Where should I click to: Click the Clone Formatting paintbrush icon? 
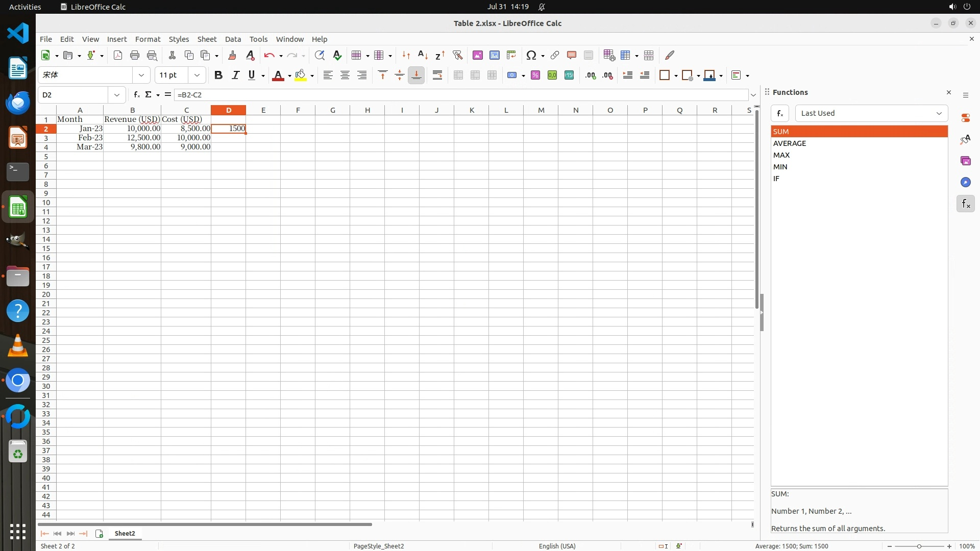232,55
